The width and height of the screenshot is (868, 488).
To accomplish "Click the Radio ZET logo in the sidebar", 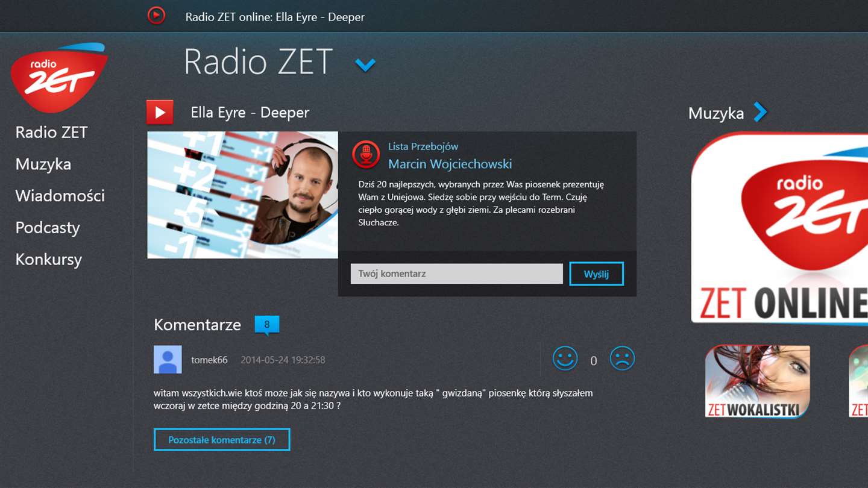I will pyautogui.click(x=59, y=78).
